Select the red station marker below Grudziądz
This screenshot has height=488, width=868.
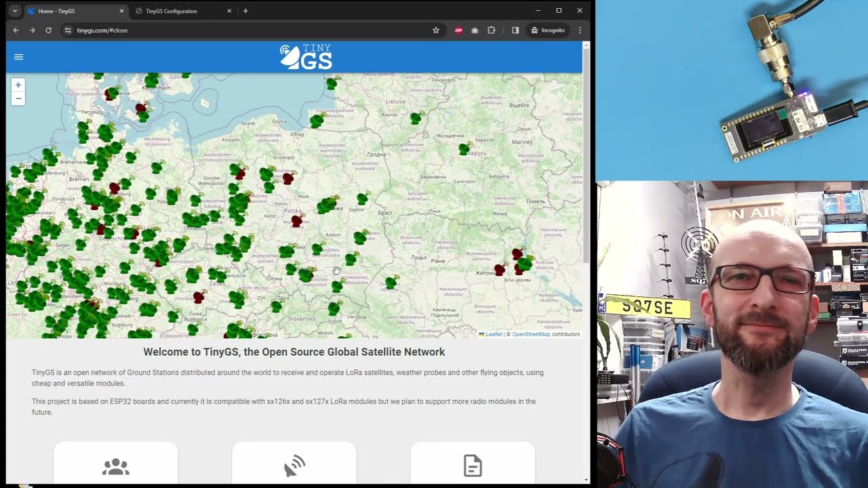coord(288,178)
